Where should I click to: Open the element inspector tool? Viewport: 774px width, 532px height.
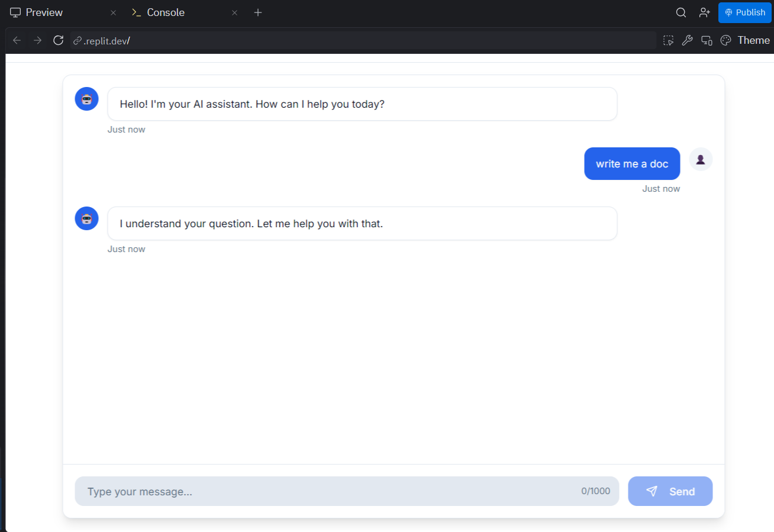pyautogui.click(x=668, y=40)
